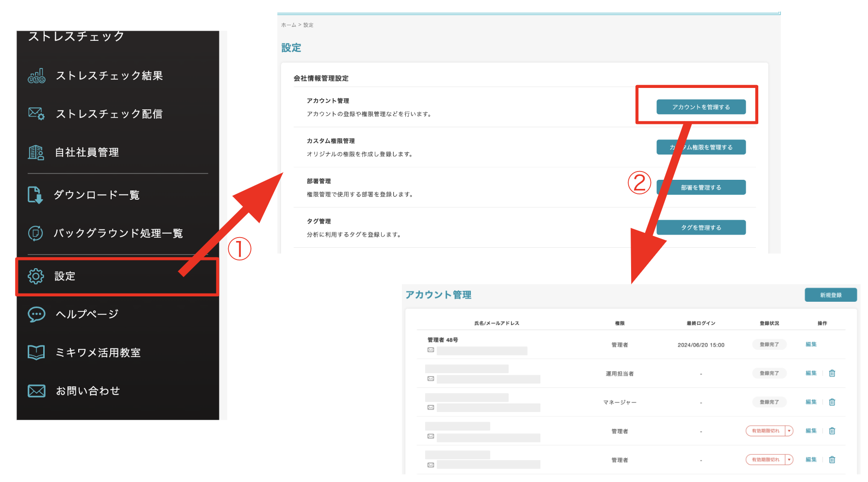Screen dimensions: 868x482
Task: Click the 設定 gear icon
Action: [35, 276]
